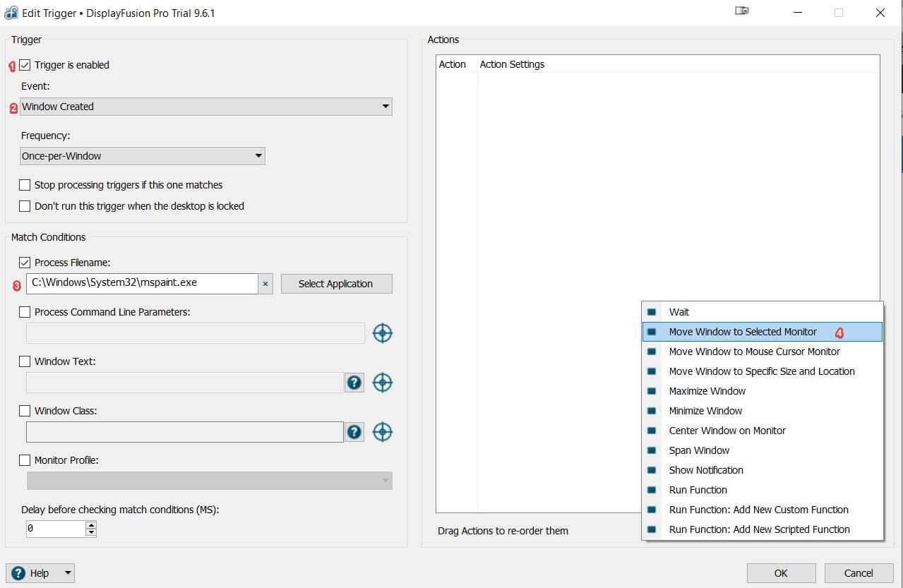Uncheck Trigger is enabled checkbox
This screenshot has height=588, width=903.
pyautogui.click(x=25, y=65)
